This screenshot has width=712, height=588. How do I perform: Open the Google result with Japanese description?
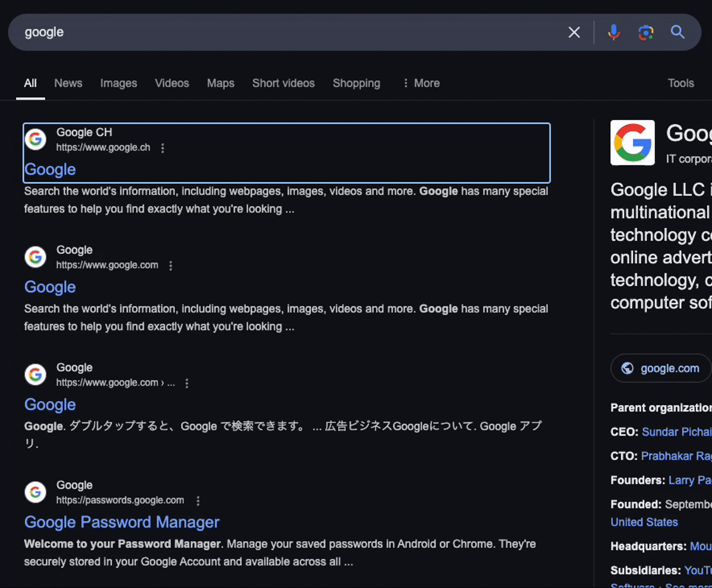click(x=50, y=405)
